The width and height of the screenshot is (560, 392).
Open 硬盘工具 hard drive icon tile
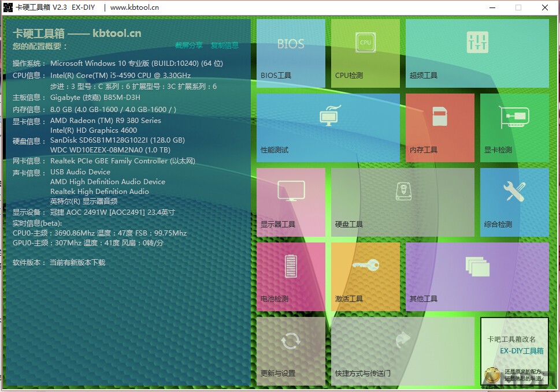pos(403,202)
